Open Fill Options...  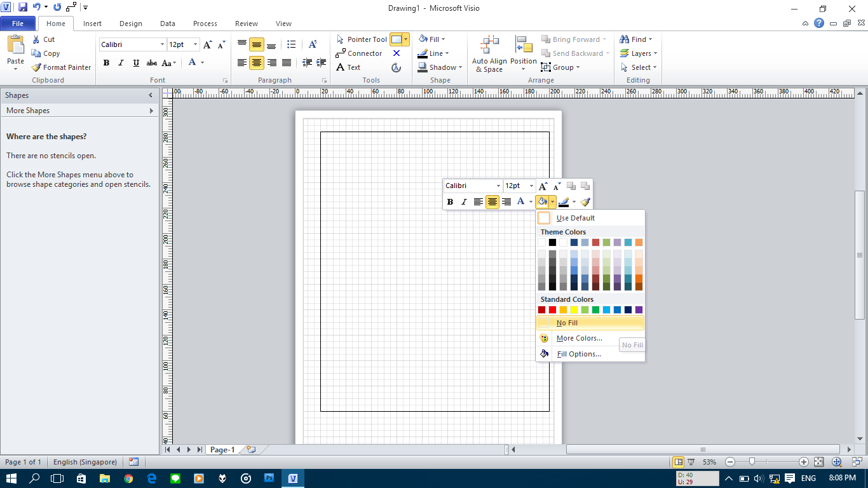(590, 354)
